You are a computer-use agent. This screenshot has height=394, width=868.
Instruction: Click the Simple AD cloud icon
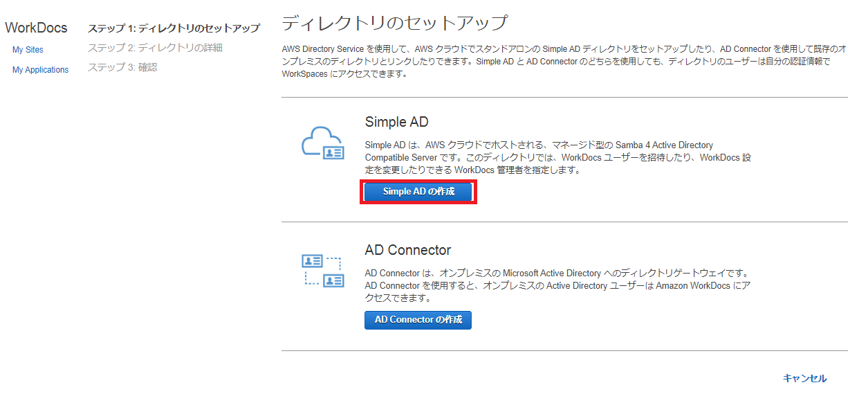tap(322, 143)
